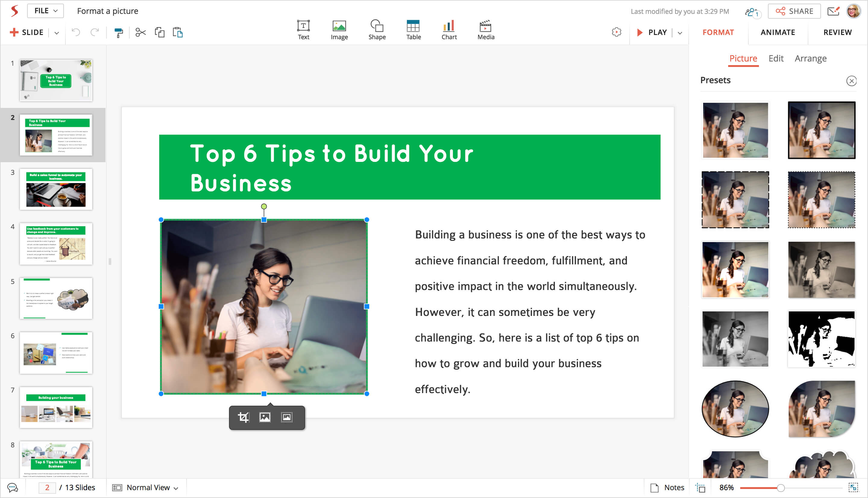This screenshot has width=868, height=498.
Task: Click the paste clipboard icon
Action: (178, 33)
